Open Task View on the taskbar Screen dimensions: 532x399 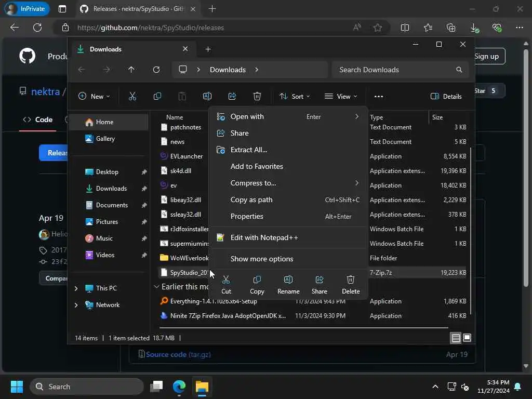[157, 387]
